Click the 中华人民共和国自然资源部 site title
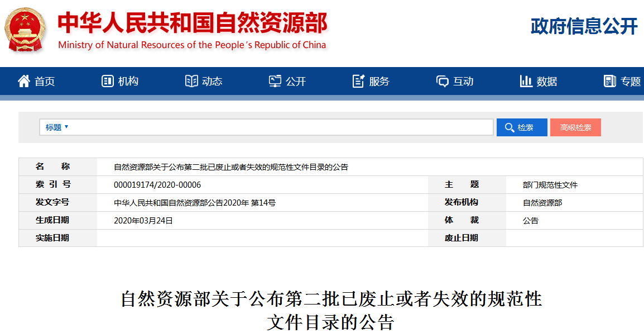 tap(193, 23)
